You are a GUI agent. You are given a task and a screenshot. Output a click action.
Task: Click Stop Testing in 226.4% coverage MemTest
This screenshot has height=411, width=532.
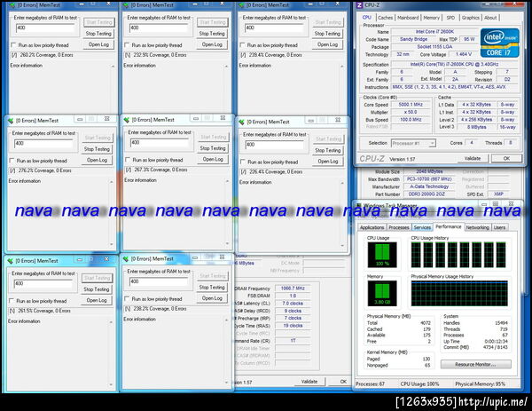coord(327,150)
